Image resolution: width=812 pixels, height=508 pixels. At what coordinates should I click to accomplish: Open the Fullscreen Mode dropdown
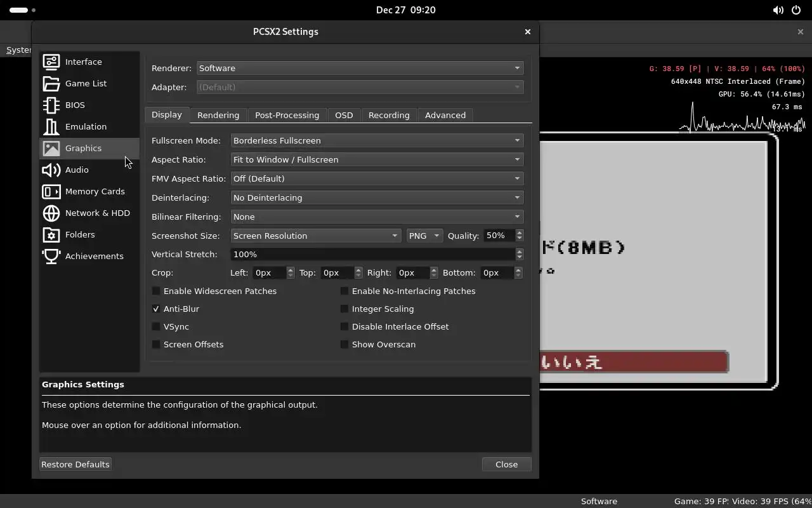pos(377,140)
